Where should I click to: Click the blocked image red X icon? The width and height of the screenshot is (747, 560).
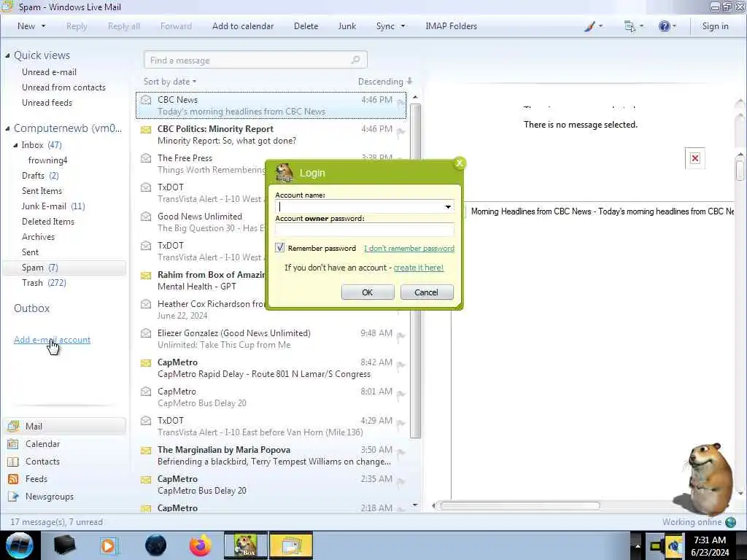point(695,158)
